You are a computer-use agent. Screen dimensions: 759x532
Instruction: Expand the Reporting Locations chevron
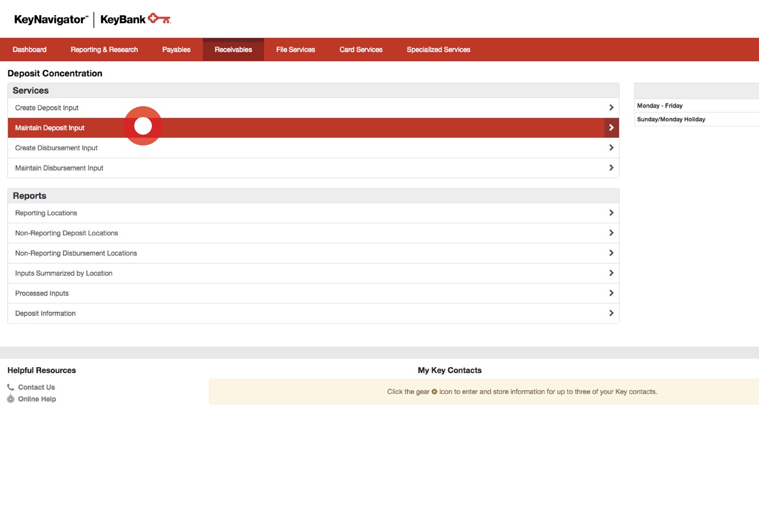(x=611, y=212)
